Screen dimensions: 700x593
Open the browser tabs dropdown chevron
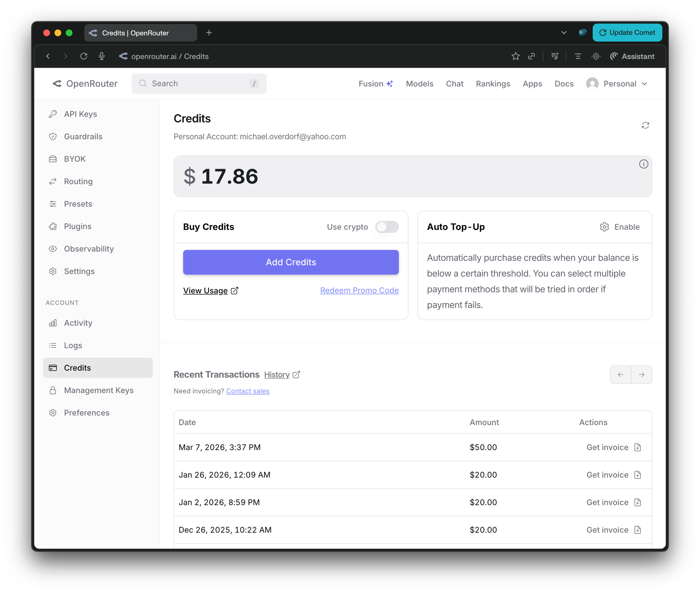click(564, 33)
